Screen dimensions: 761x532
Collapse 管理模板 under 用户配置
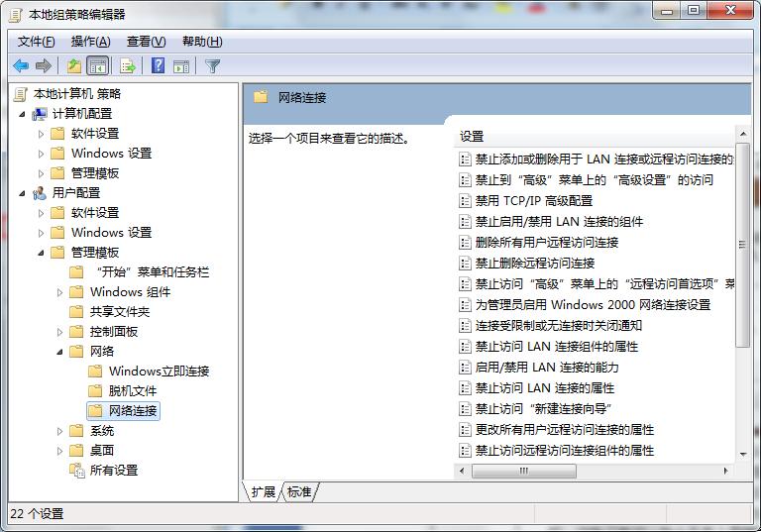(x=42, y=253)
